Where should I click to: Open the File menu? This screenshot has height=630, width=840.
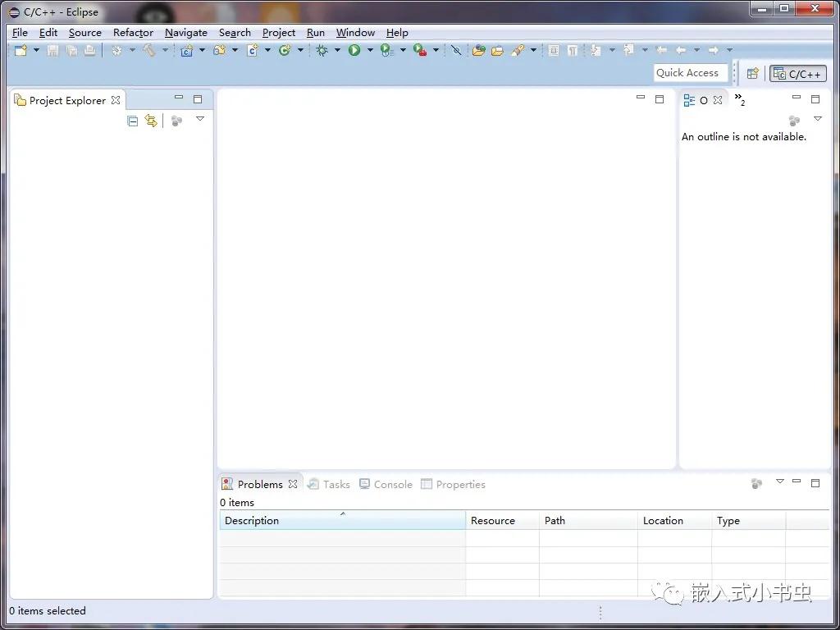20,33
